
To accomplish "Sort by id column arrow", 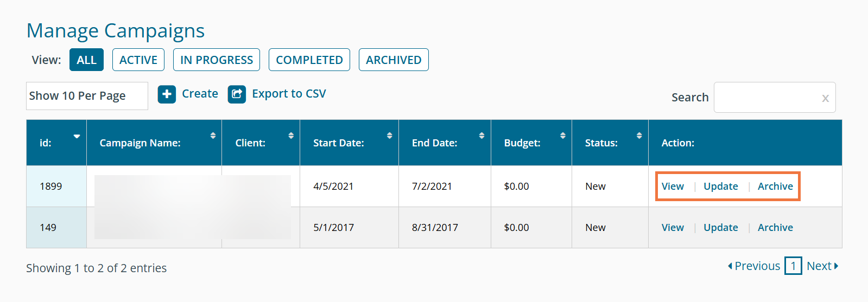I will coord(77,136).
